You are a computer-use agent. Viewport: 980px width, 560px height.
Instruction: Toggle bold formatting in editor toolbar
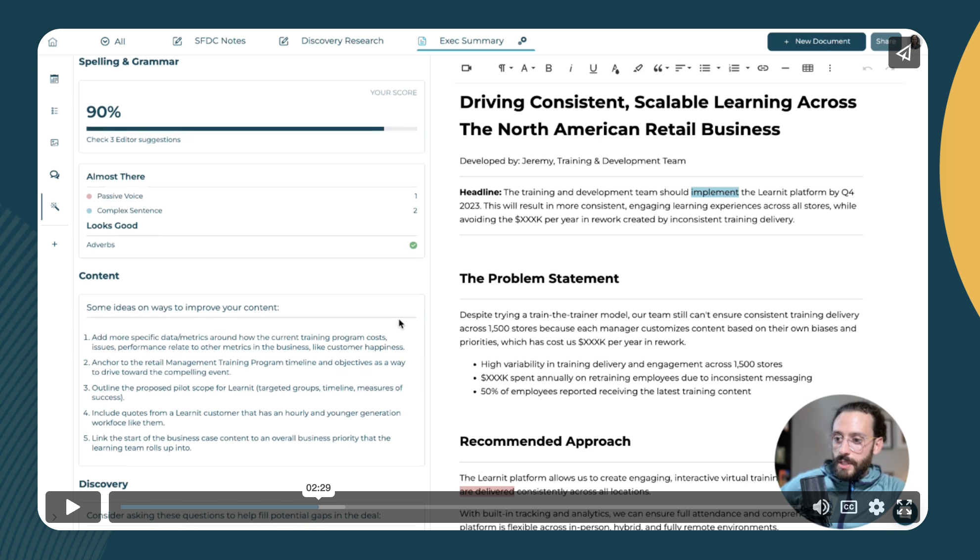pyautogui.click(x=549, y=68)
